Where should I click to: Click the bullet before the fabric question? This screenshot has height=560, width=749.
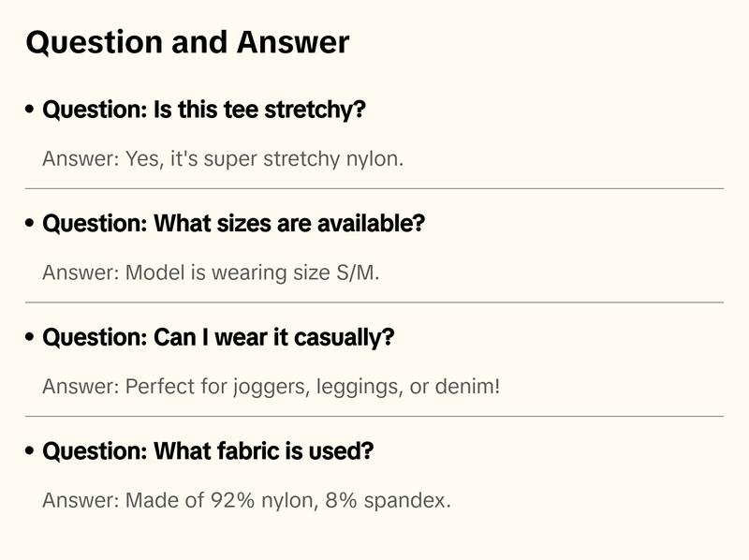(30, 451)
